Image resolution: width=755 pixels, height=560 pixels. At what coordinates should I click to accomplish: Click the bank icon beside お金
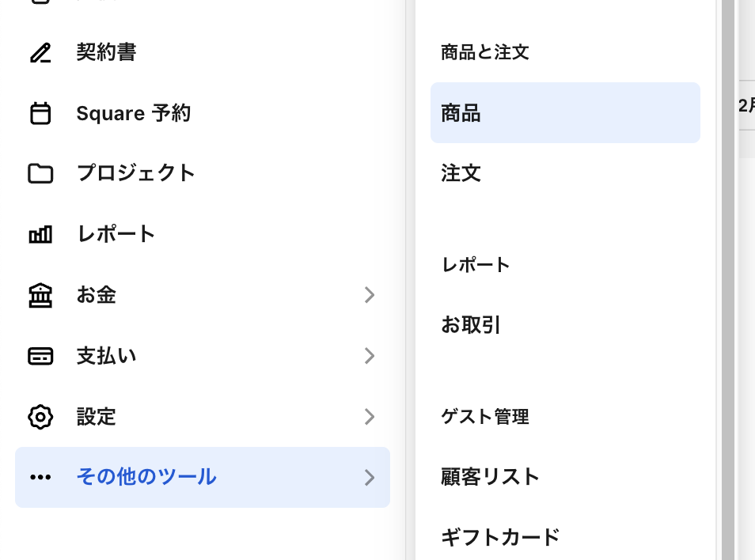click(x=40, y=295)
